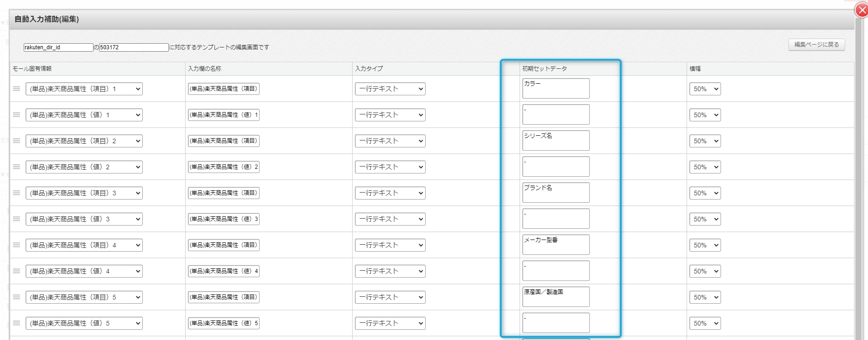Select the drag handle of 項目 2 row
This screenshot has height=340, width=868.
pos(17,141)
